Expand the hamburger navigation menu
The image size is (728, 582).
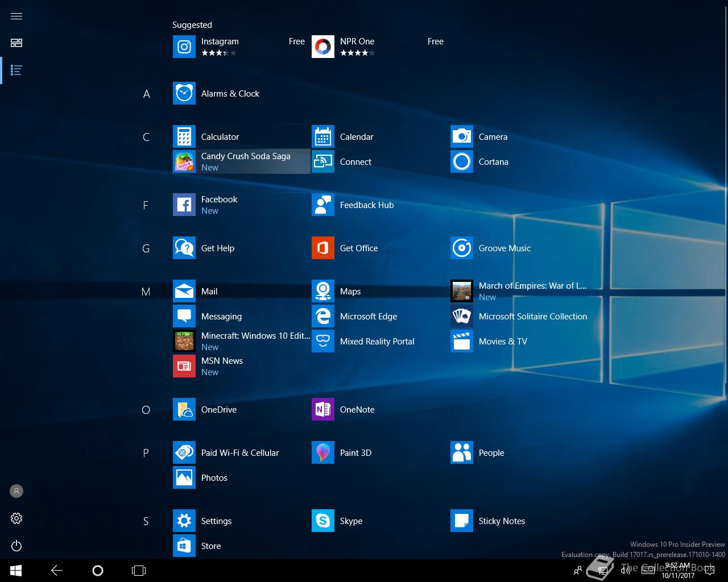click(x=16, y=16)
